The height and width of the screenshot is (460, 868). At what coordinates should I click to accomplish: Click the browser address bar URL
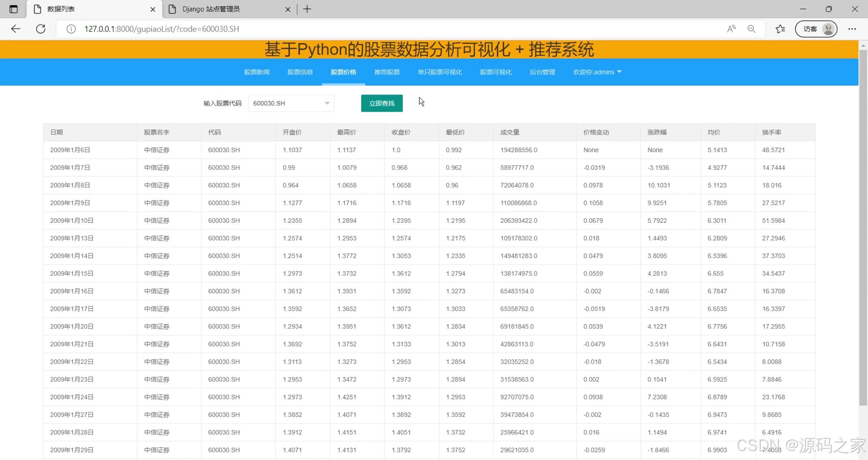pyautogui.click(x=162, y=29)
